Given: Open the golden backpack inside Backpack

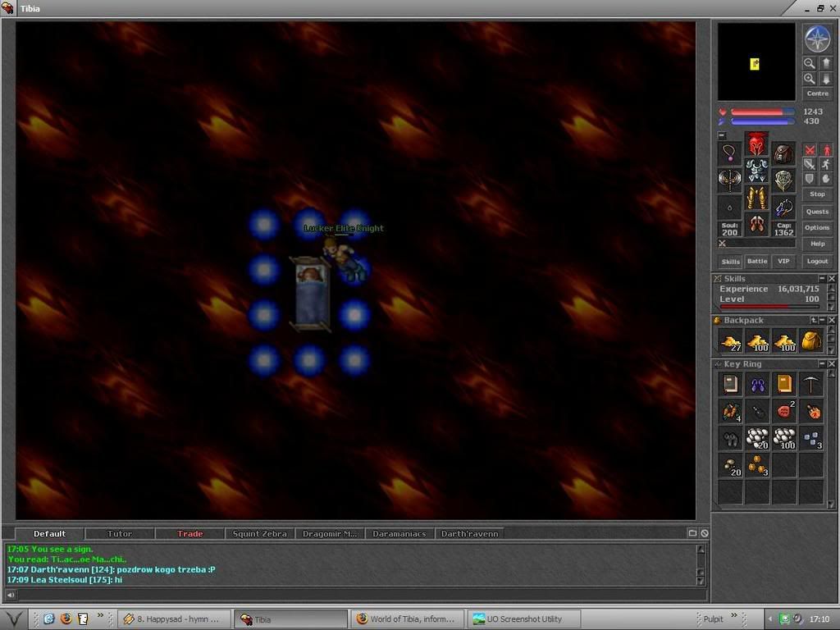Looking at the screenshot, I should pos(811,342).
